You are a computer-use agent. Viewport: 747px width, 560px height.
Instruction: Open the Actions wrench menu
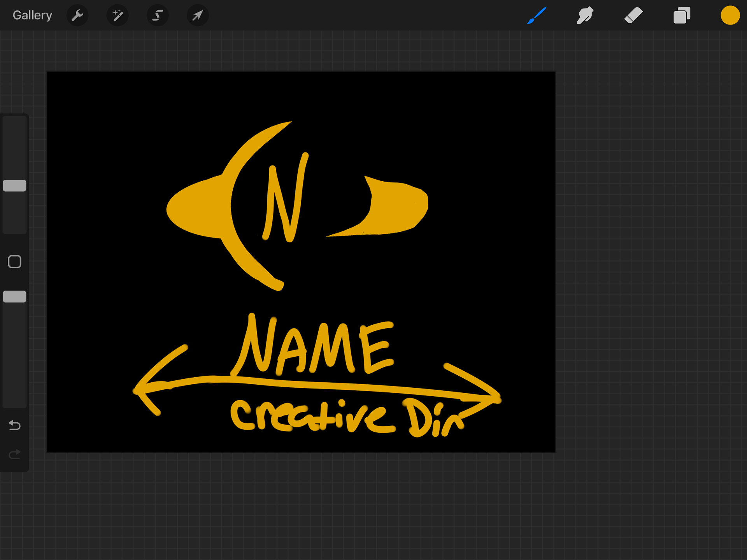77,16
